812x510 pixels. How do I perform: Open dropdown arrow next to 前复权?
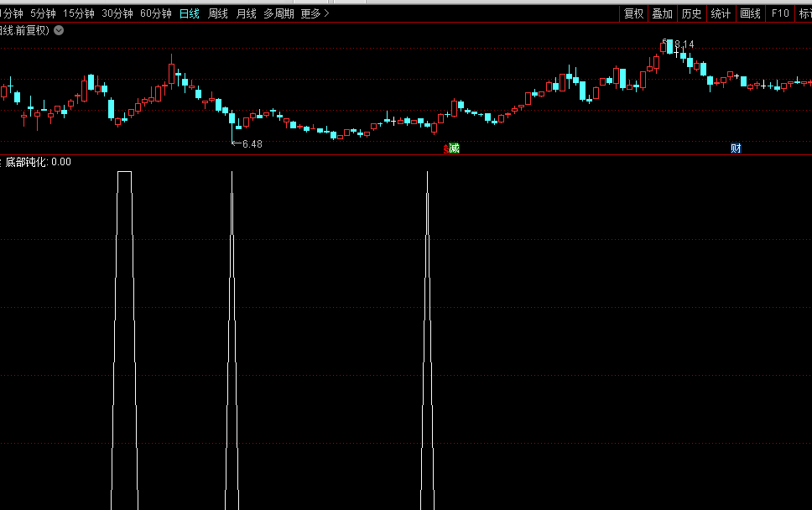pyautogui.click(x=59, y=30)
